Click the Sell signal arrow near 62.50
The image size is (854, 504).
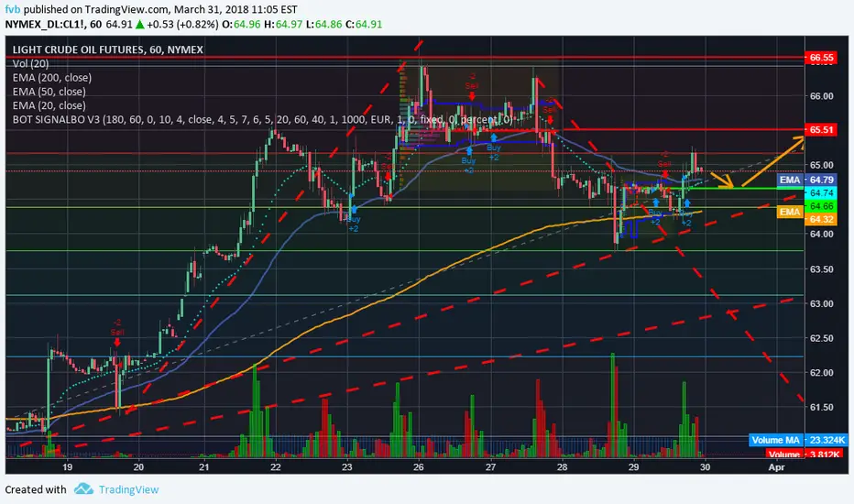[117, 341]
